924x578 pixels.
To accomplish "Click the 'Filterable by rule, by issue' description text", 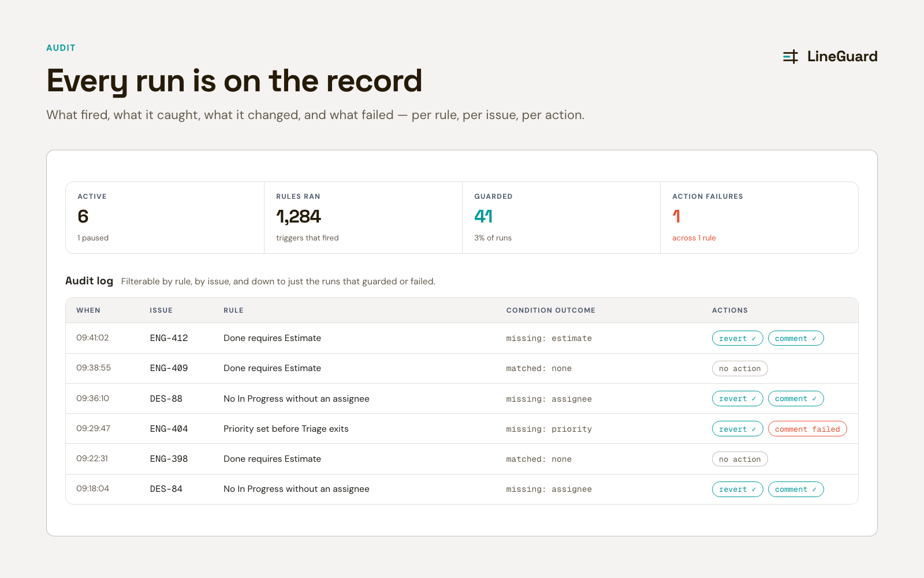I will tap(278, 281).
